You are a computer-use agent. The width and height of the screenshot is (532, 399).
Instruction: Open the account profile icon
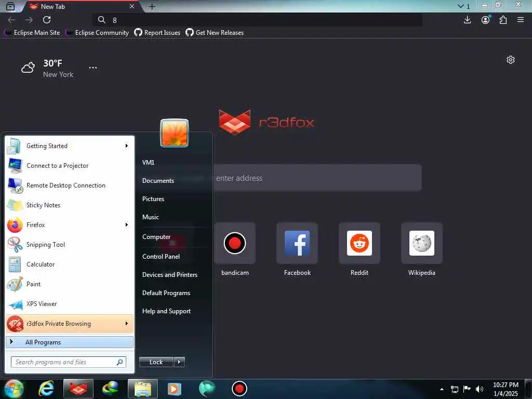point(486,20)
